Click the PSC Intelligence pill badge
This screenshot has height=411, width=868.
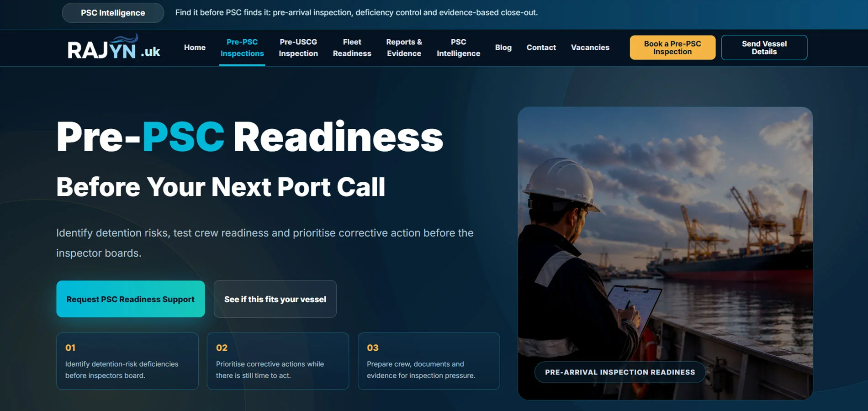(113, 13)
